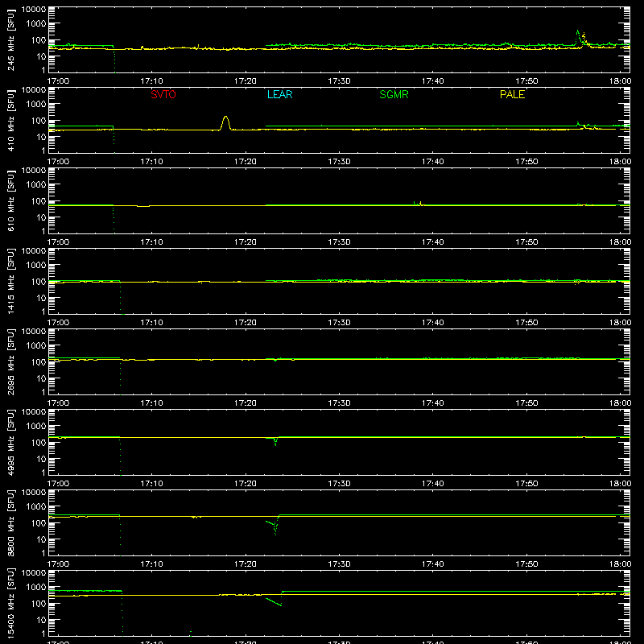Image resolution: width=644 pixels, height=644 pixels.
Task: Select the 610 MHz [SFU] axis title
Action: click(x=10, y=201)
